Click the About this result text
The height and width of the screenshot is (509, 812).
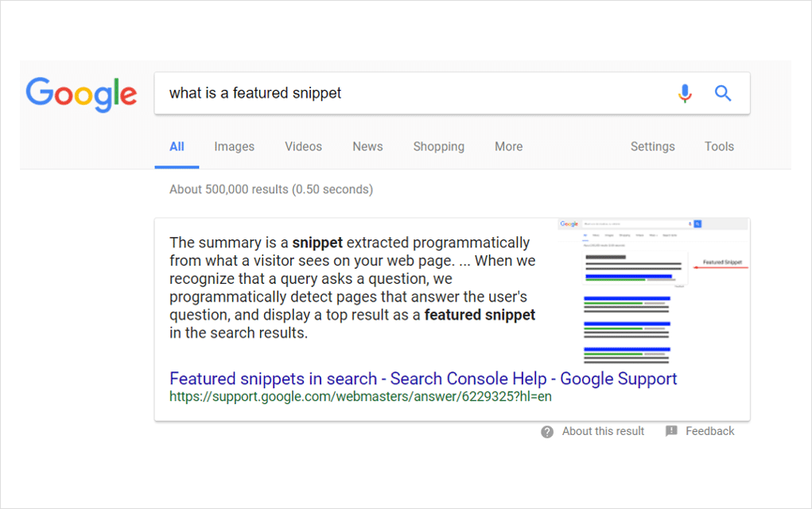pyautogui.click(x=603, y=431)
